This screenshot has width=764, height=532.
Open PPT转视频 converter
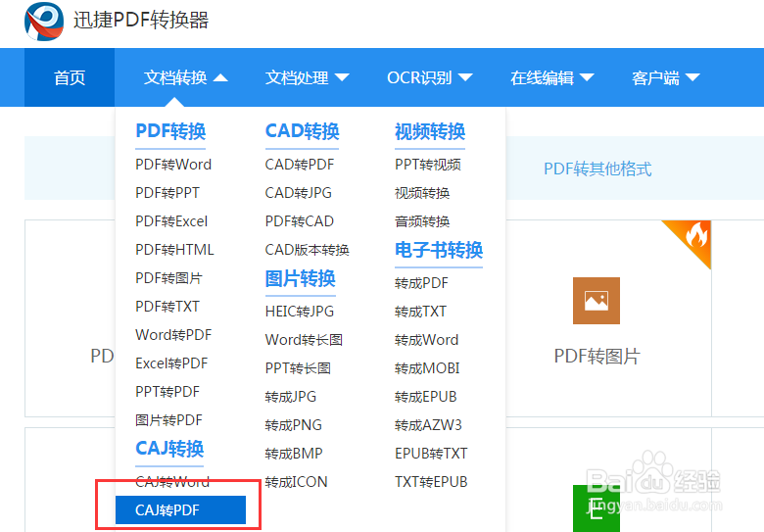428,165
